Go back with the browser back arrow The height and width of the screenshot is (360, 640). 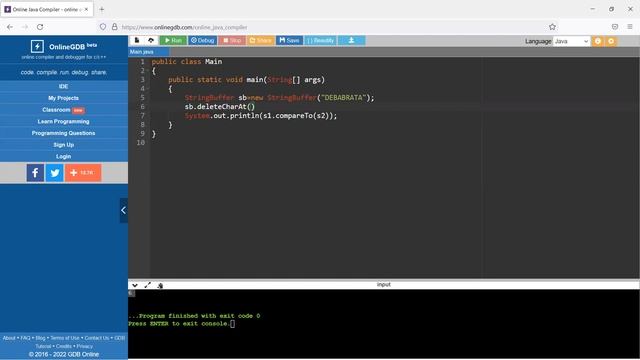(x=10, y=27)
